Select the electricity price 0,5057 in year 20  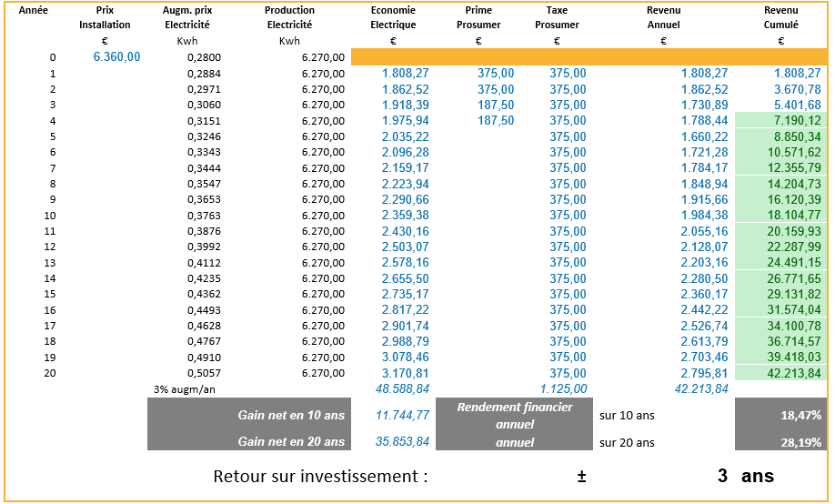[204, 374]
